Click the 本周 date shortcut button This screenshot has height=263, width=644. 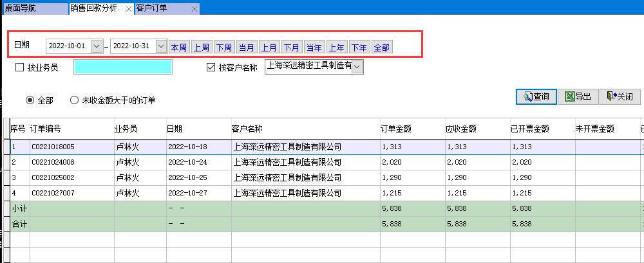click(x=178, y=47)
